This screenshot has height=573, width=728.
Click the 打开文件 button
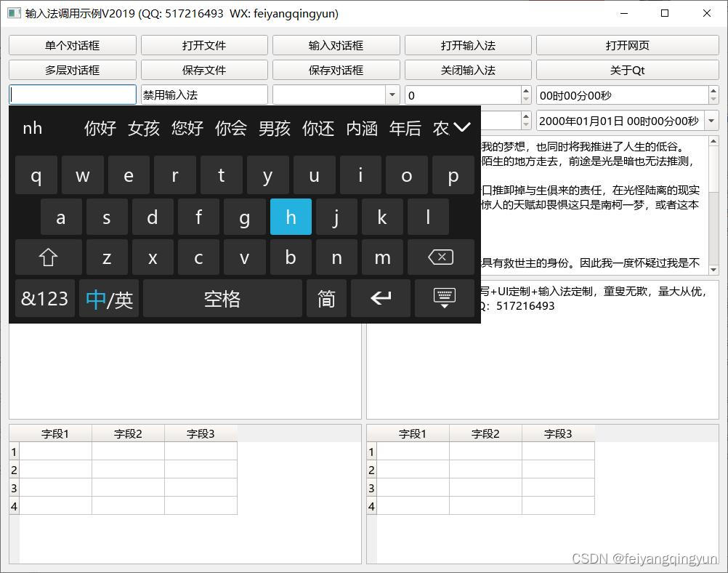pyautogui.click(x=204, y=45)
